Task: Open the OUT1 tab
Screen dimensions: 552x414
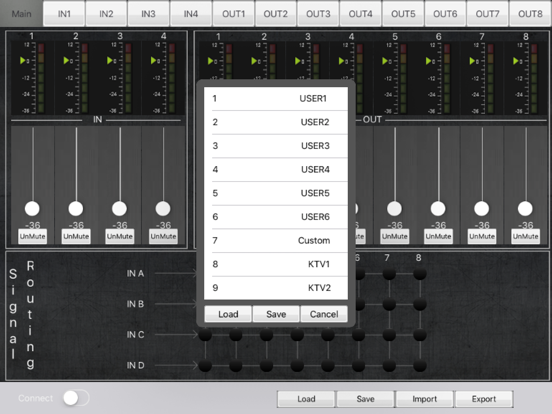Action: tap(233, 14)
